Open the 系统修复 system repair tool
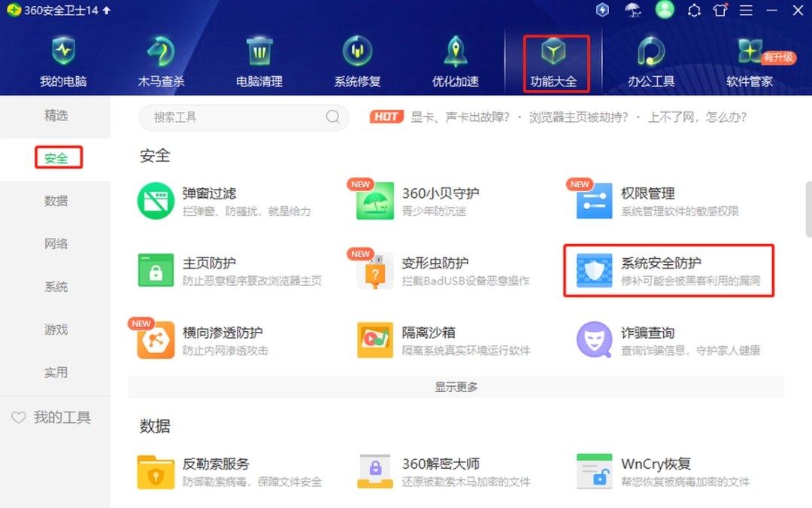Screen dimensions: 812x508 [356, 60]
